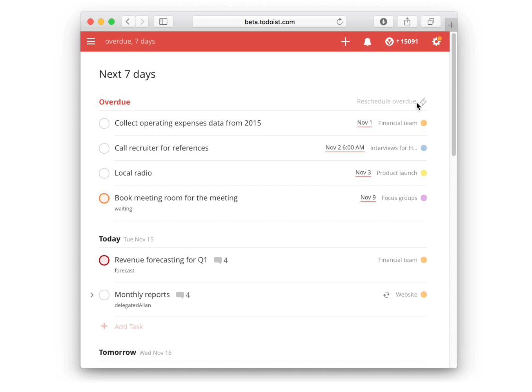Open Financial team project on Revenue forecasting row
This screenshot has height=392, width=532.
point(398,260)
